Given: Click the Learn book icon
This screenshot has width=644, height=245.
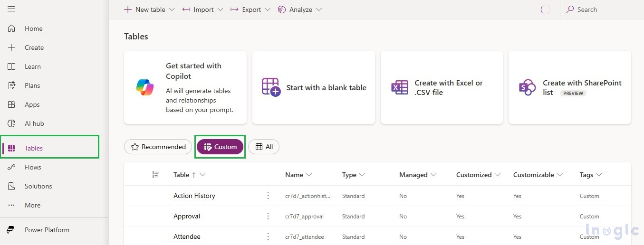Looking at the screenshot, I should pos(12,66).
